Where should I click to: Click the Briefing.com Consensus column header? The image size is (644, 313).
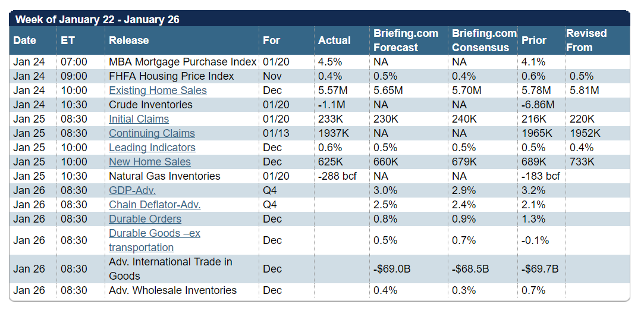(484, 40)
